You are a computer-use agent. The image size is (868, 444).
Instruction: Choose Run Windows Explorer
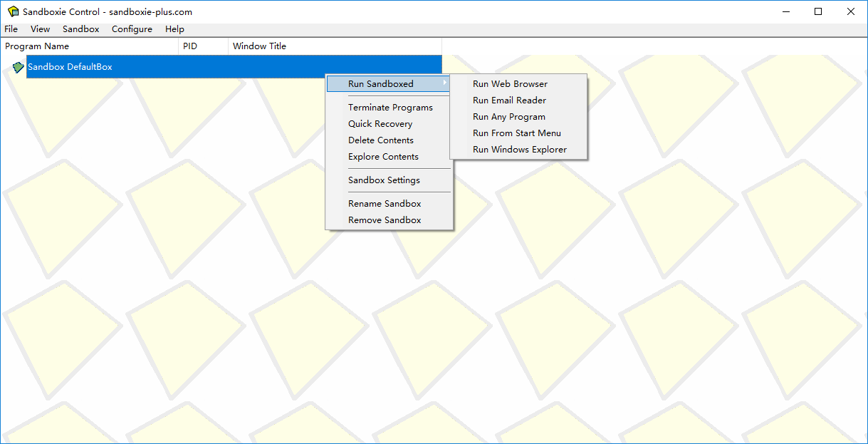pos(518,150)
